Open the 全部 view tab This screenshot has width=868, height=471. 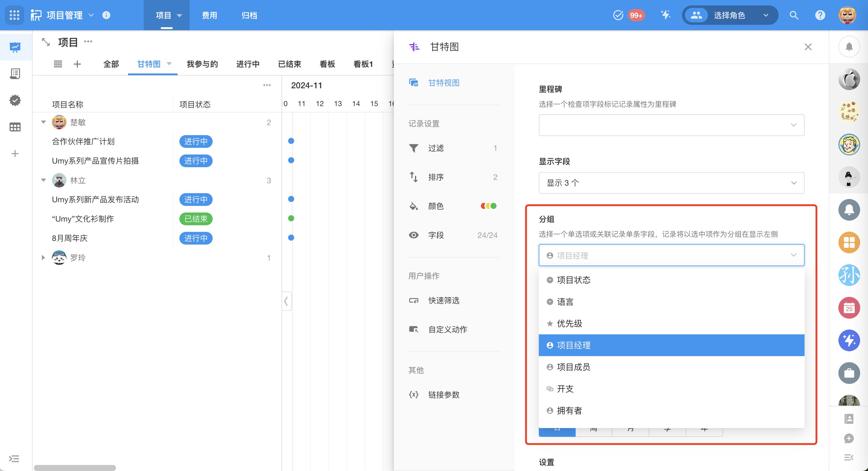click(x=111, y=64)
